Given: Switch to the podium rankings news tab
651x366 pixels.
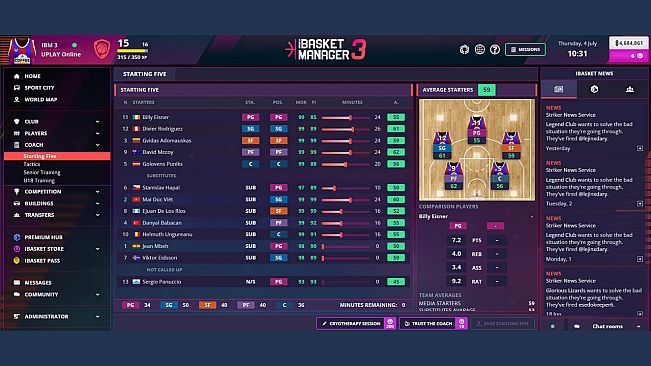Looking at the screenshot, I should [630, 89].
